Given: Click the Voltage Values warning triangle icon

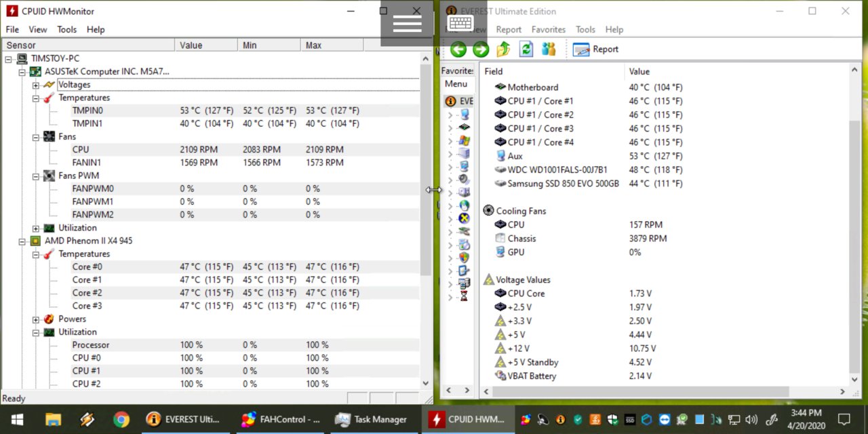Looking at the screenshot, I should pos(488,279).
